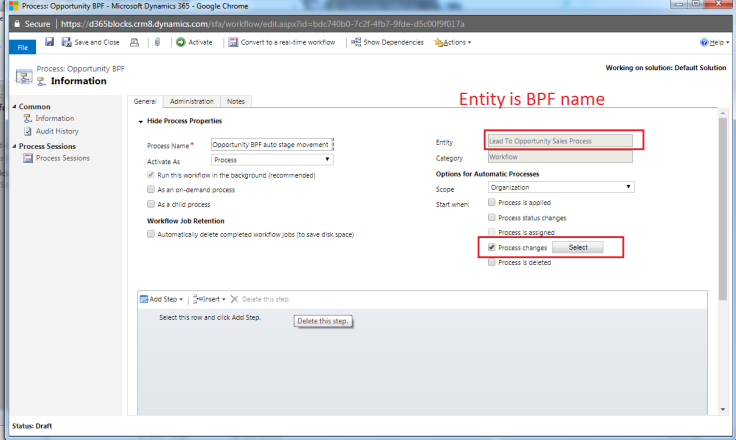Click the Select button next to Process changes
The image size is (736, 440).
[x=578, y=247]
